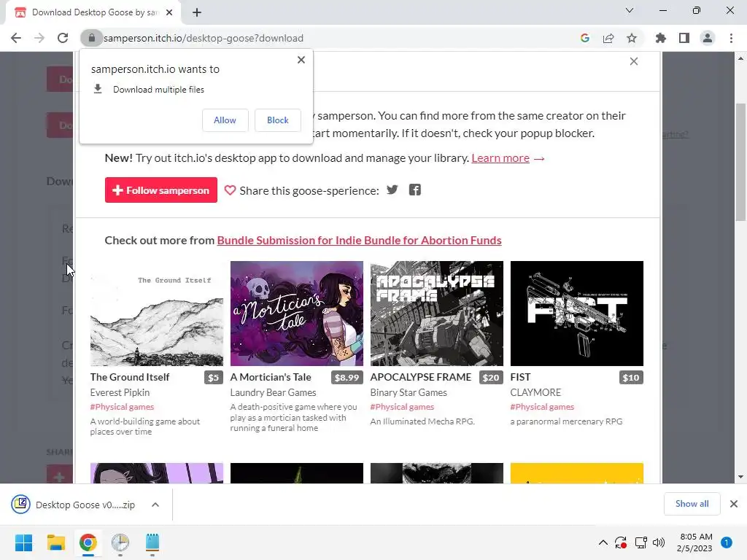
Task: Click the browser forward arrow
Action: point(39,38)
